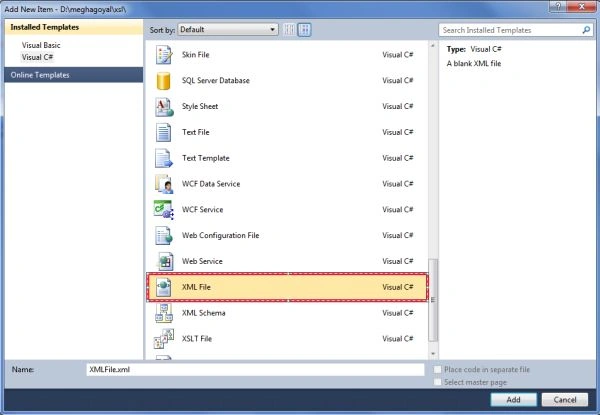
Task: Close the Add New Item dialog
Action: pos(582,6)
